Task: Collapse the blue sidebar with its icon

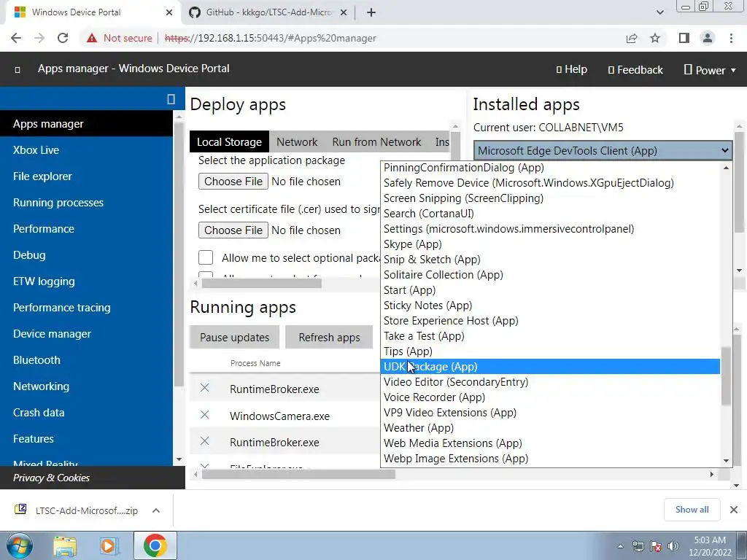Action: (171, 98)
